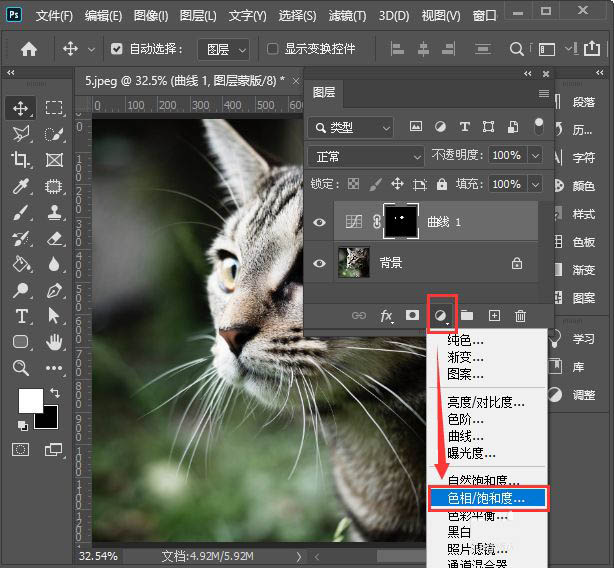This screenshot has width=614, height=568.
Task: Click the foreground color swatch
Action: coord(30,400)
